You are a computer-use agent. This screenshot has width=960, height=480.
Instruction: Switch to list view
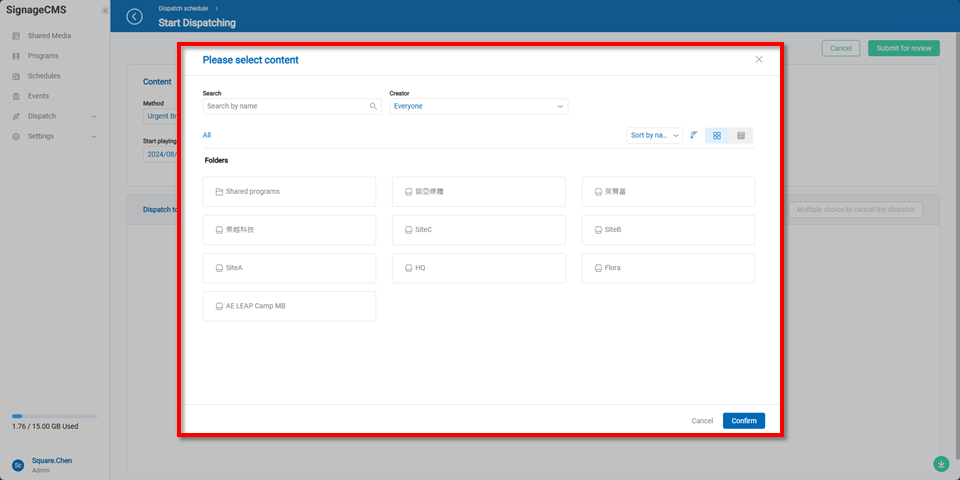741,135
